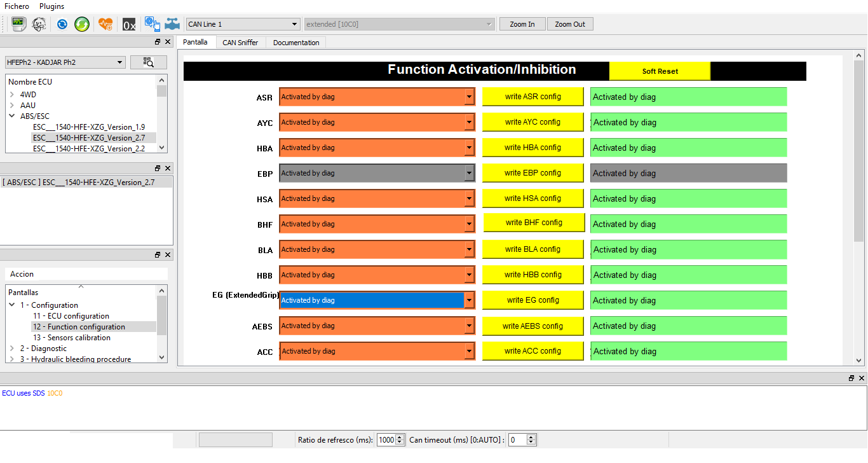Collapse the ABS/ESC tree node
The height and width of the screenshot is (463, 868).
click(x=12, y=116)
